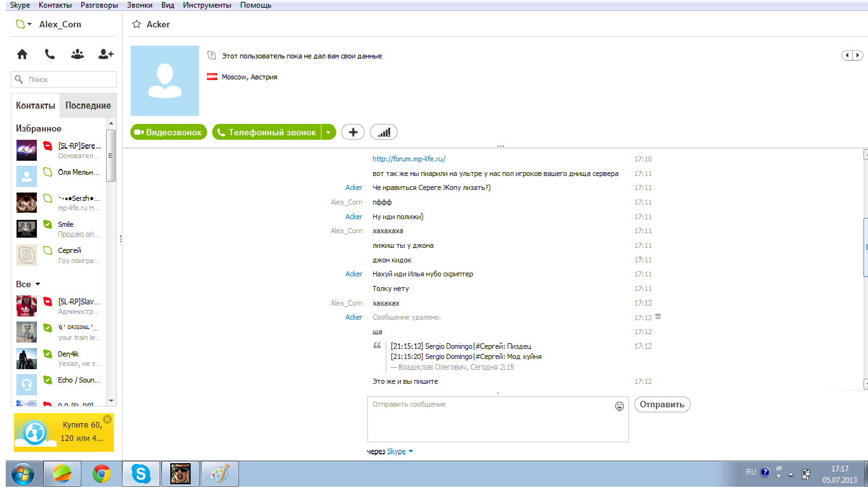868x488 pixels.
Task: Toggle the favorite star next to Acker
Action: pyautogui.click(x=136, y=24)
